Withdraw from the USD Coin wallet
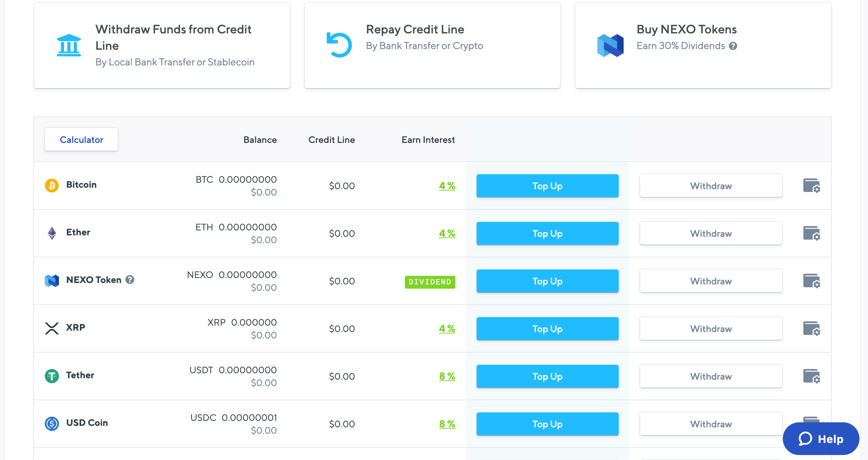This screenshot has width=868, height=460. pyautogui.click(x=711, y=424)
